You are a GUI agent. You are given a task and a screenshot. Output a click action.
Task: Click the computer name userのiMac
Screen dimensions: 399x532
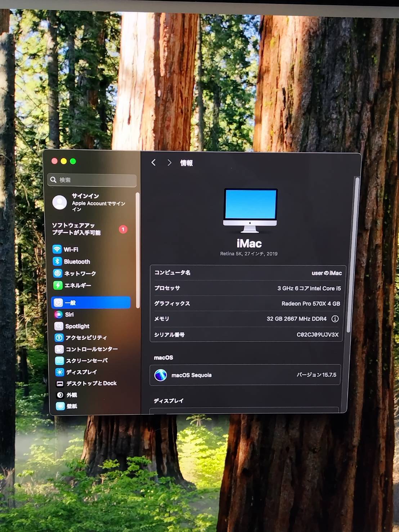pos(326,273)
